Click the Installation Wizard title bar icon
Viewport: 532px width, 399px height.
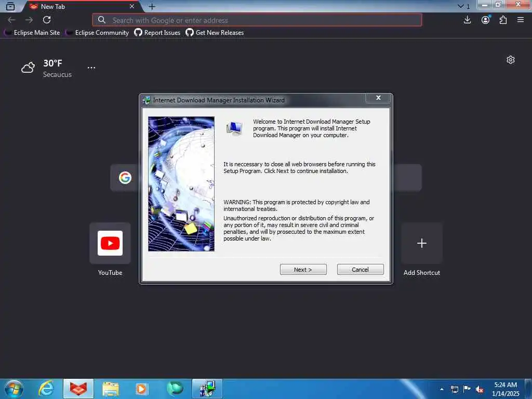tap(147, 100)
